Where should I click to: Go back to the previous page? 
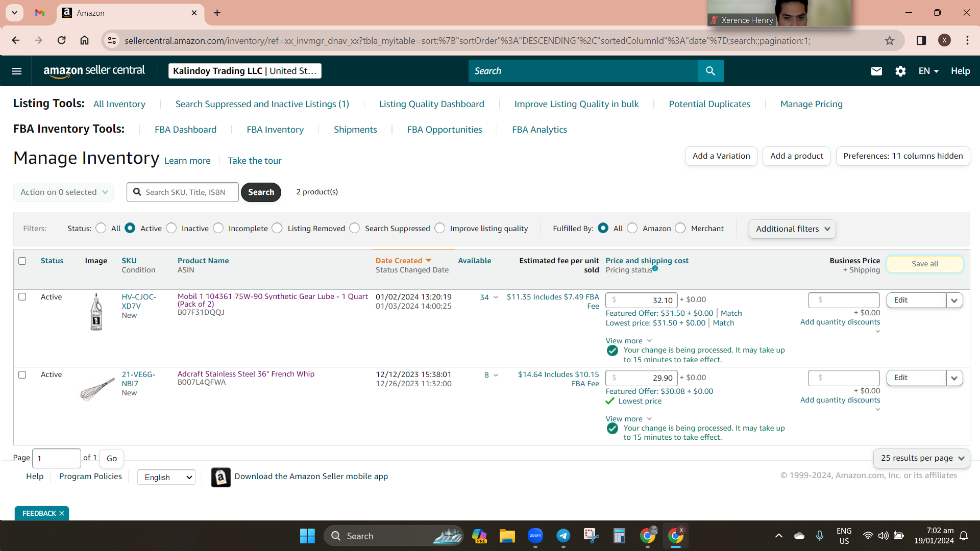click(x=16, y=40)
